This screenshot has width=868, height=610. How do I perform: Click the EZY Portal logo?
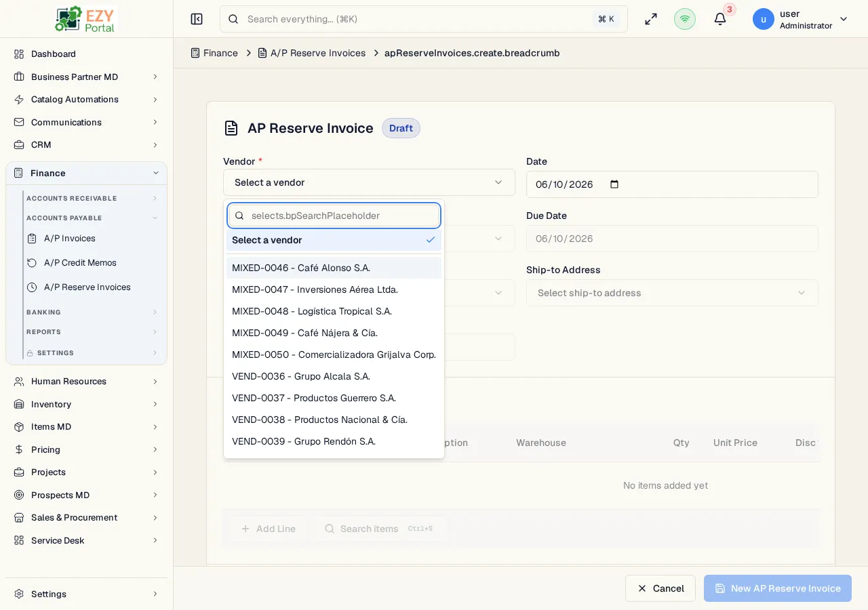pos(86,19)
